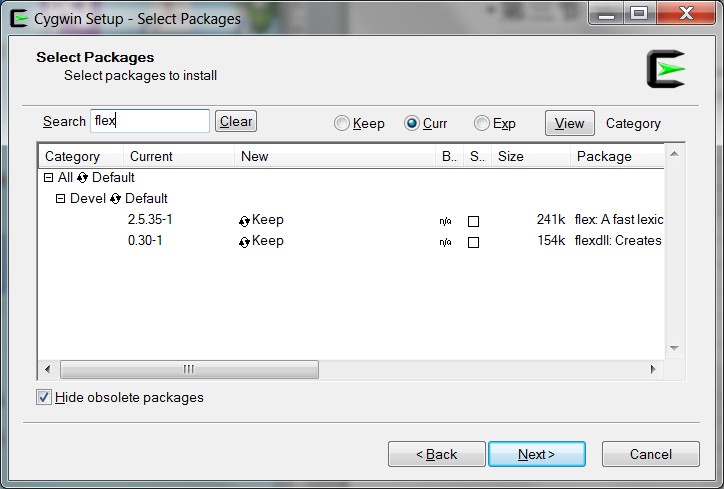This screenshot has height=489, width=724.
Task: Cycle the action icon next to Devel category
Action: tap(115, 199)
